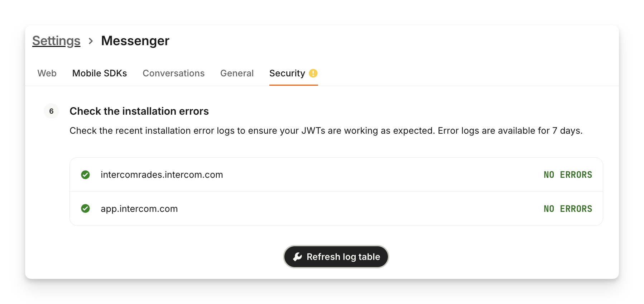Click NO ERRORS status for intercomrades.intercom.com
Screen dimensions: 644x304
click(568, 175)
